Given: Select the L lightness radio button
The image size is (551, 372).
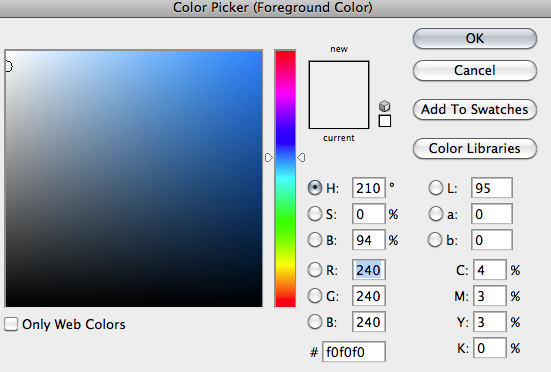Looking at the screenshot, I should [x=435, y=188].
